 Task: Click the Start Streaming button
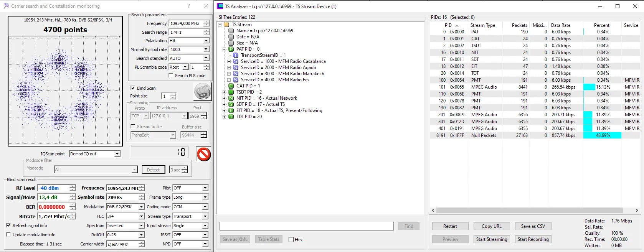coord(491,239)
